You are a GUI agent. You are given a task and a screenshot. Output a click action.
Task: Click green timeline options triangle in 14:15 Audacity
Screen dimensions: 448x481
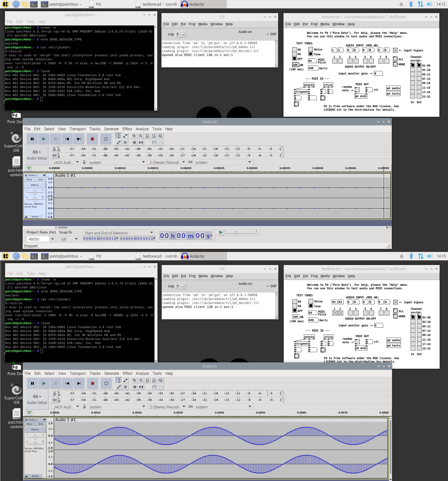coord(29,413)
